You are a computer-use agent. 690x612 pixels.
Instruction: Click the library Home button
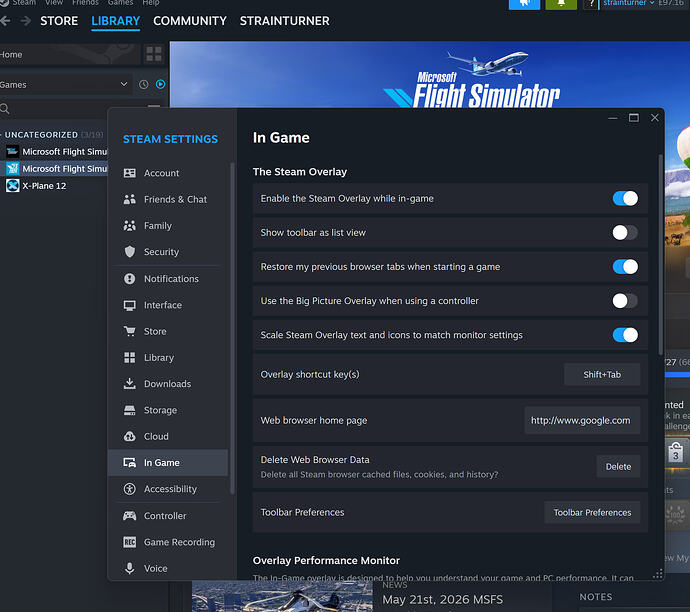(x=70, y=55)
